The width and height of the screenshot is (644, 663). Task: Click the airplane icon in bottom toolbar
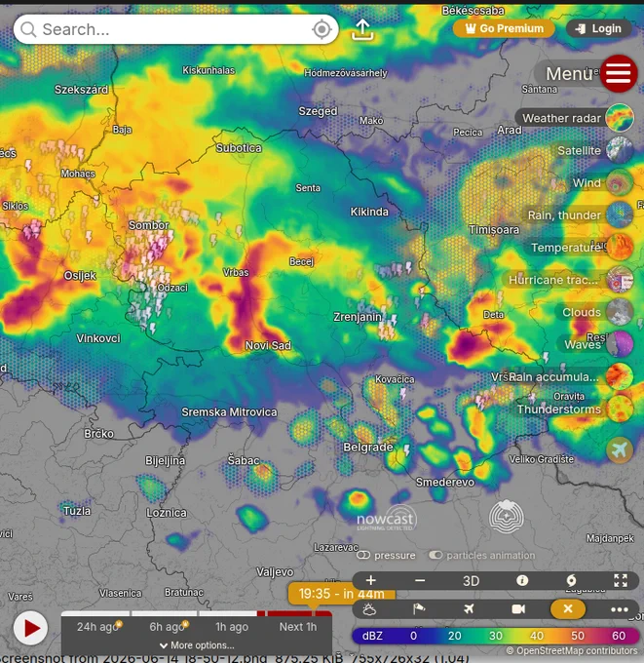point(469,609)
